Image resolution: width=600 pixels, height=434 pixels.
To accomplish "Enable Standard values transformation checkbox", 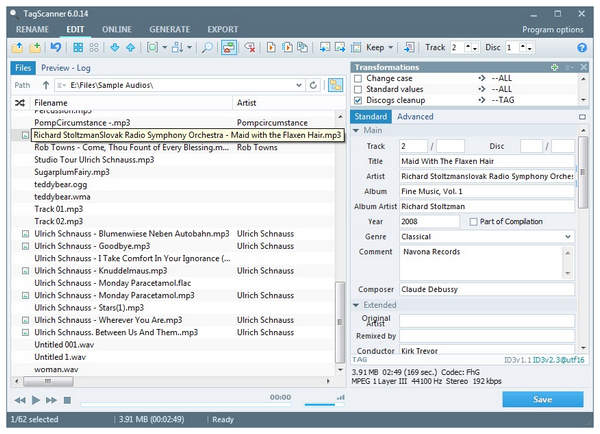I will tap(358, 90).
